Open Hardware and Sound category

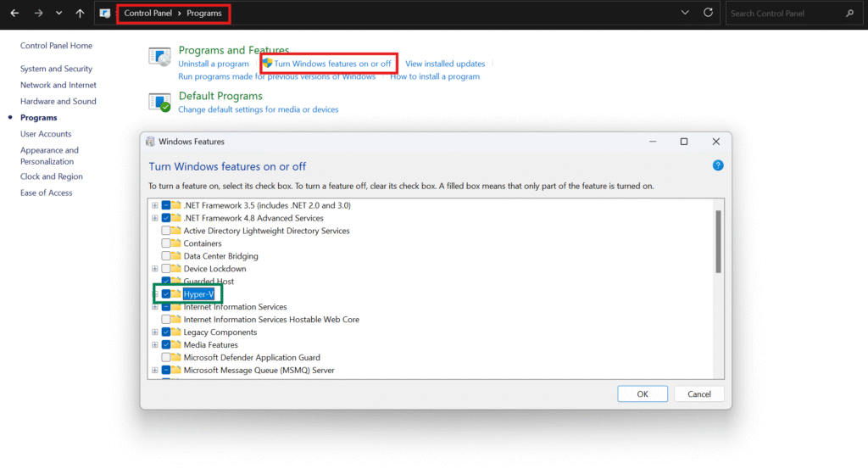[x=58, y=101]
